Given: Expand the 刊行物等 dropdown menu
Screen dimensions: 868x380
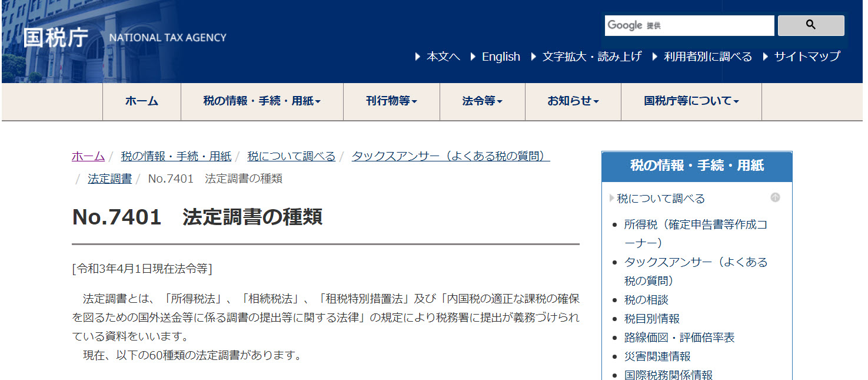Looking at the screenshot, I should point(391,101).
